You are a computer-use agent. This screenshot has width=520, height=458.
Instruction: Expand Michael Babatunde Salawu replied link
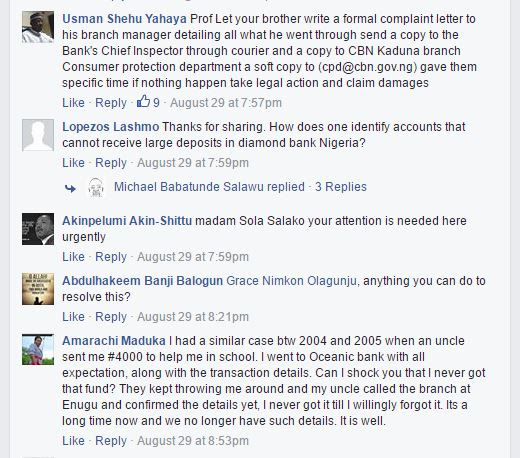coord(209,187)
